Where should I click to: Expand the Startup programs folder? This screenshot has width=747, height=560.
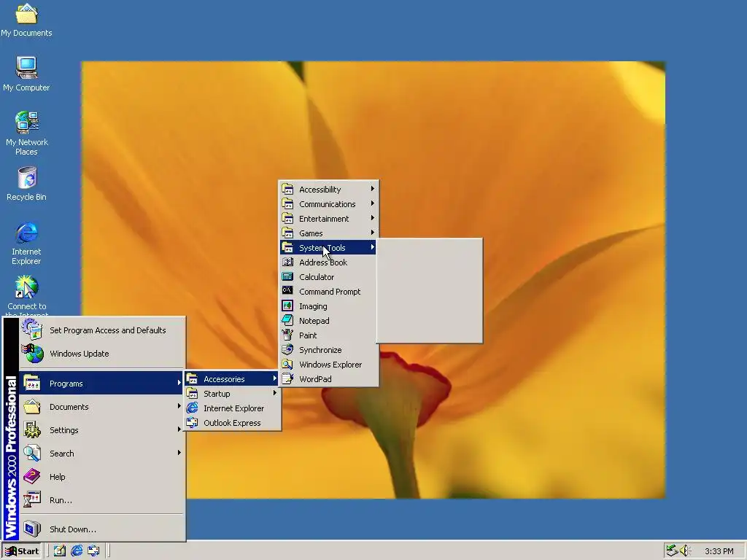pyautogui.click(x=233, y=394)
